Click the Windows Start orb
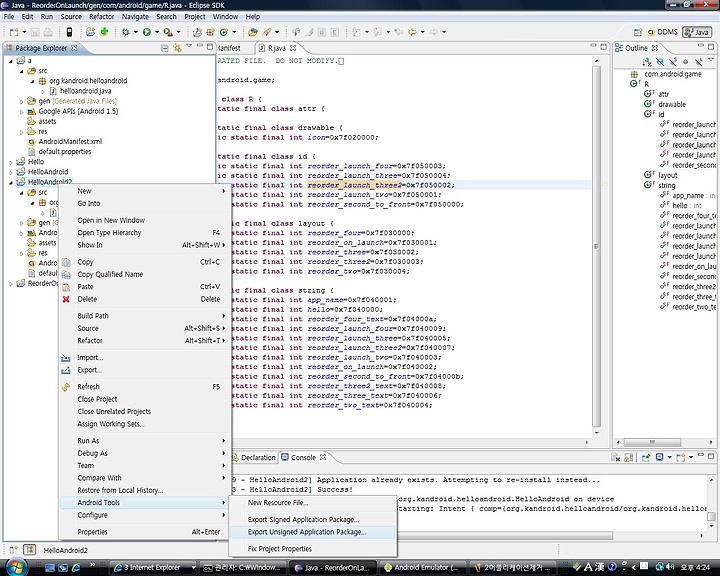 (x=15, y=567)
